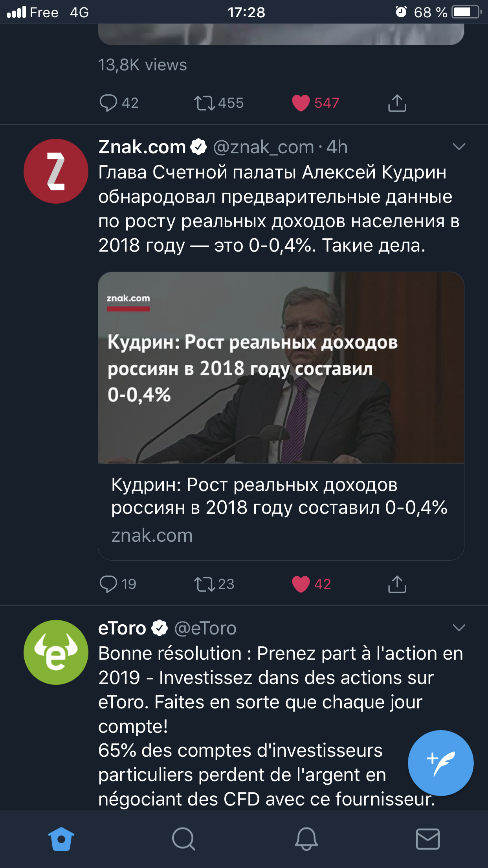Viewport: 488px width, 868px height.
Task: Share the tweet with 547 likes
Action: coord(397,103)
